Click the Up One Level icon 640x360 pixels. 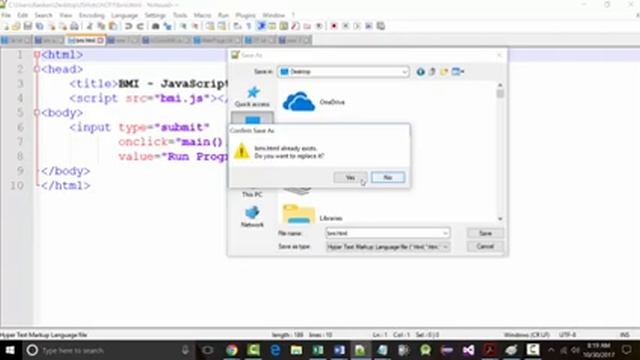coord(432,72)
